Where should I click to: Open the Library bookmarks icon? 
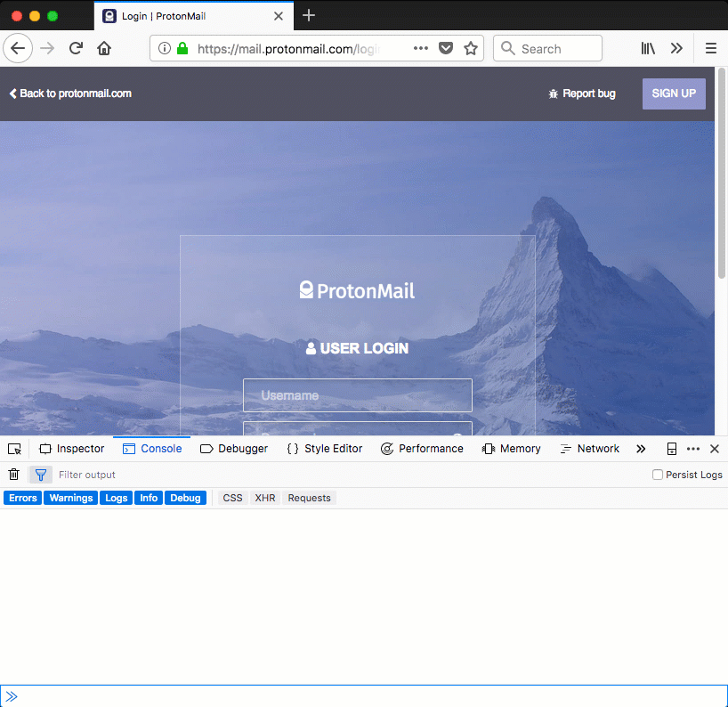click(x=648, y=48)
